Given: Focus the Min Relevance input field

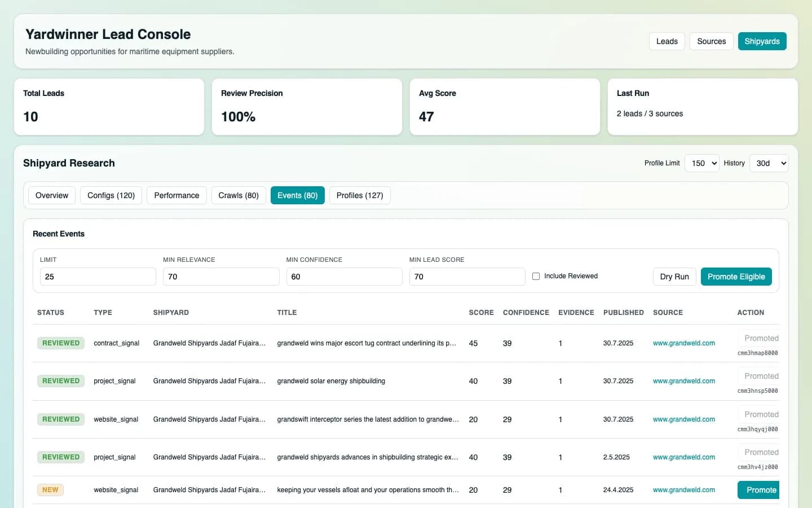Looking at the screenshot, I should 220,277.
